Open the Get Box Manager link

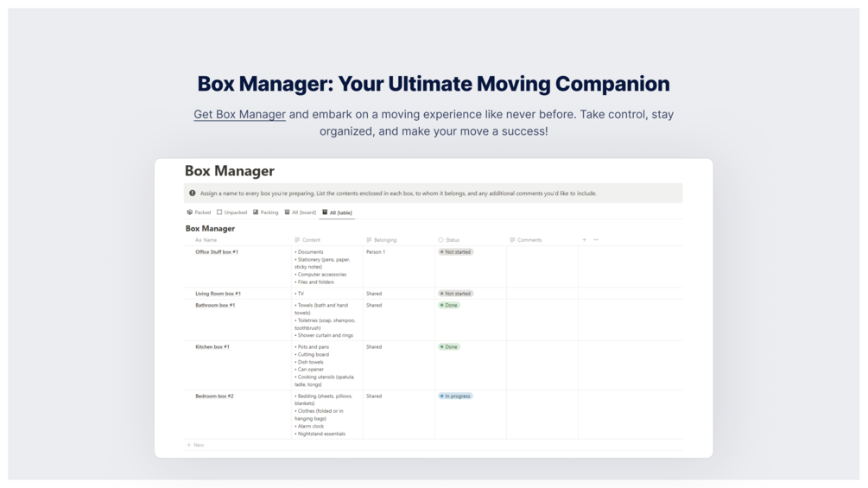239,115
